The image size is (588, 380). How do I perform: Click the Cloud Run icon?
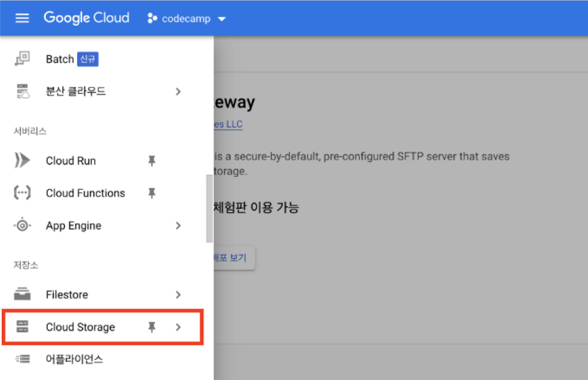click(x=22, y=160)
